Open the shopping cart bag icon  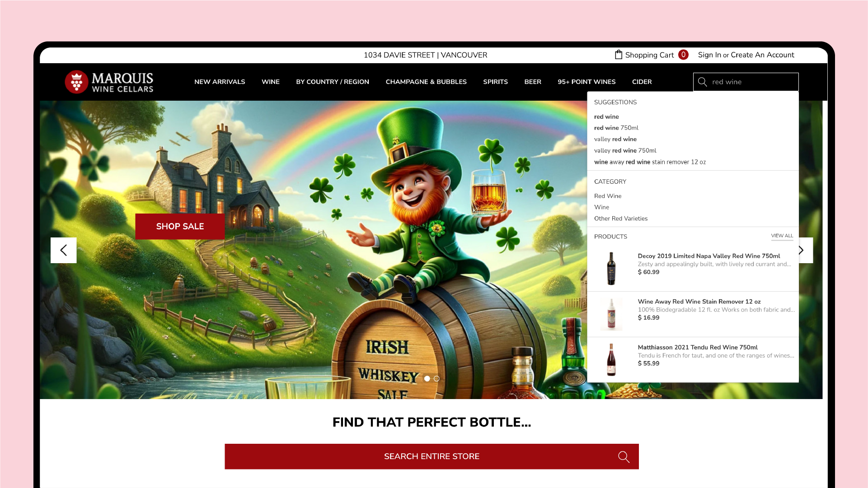point(619,55)
